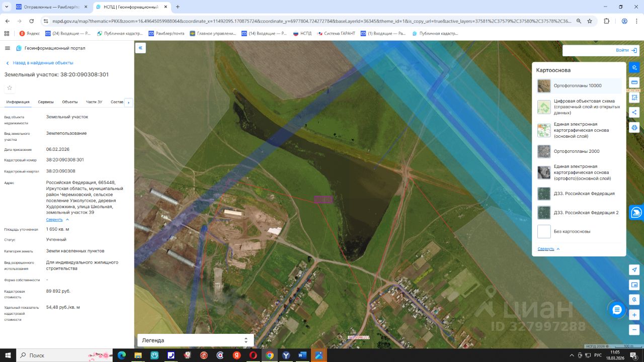Click the browser address bar URL

point(312,21)
